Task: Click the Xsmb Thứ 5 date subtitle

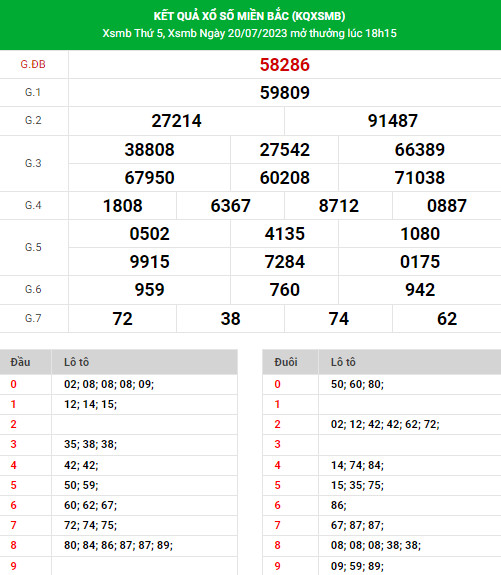Action: 249,33
